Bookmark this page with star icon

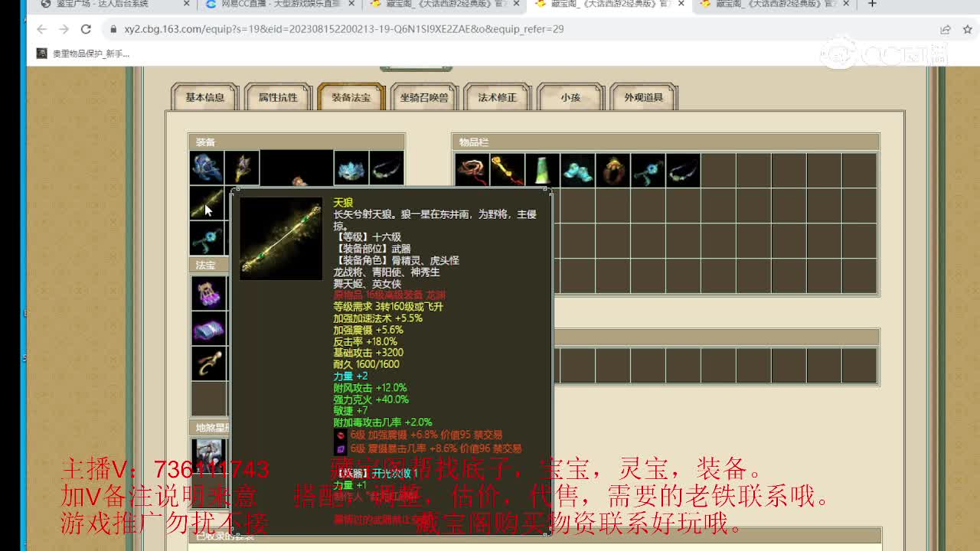pos(967,29)
